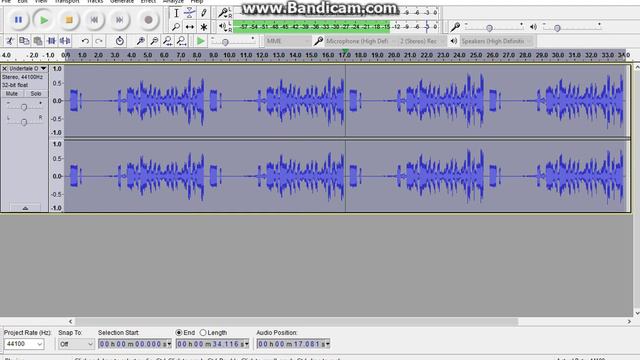
Task: Click the horizontal scrollbar thumb
Action: [x=297, y=322]
